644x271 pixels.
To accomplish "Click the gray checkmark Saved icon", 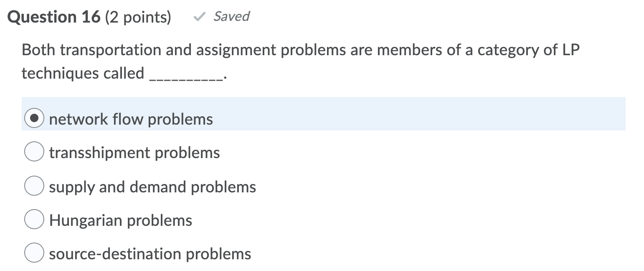I will coord(200,17).
